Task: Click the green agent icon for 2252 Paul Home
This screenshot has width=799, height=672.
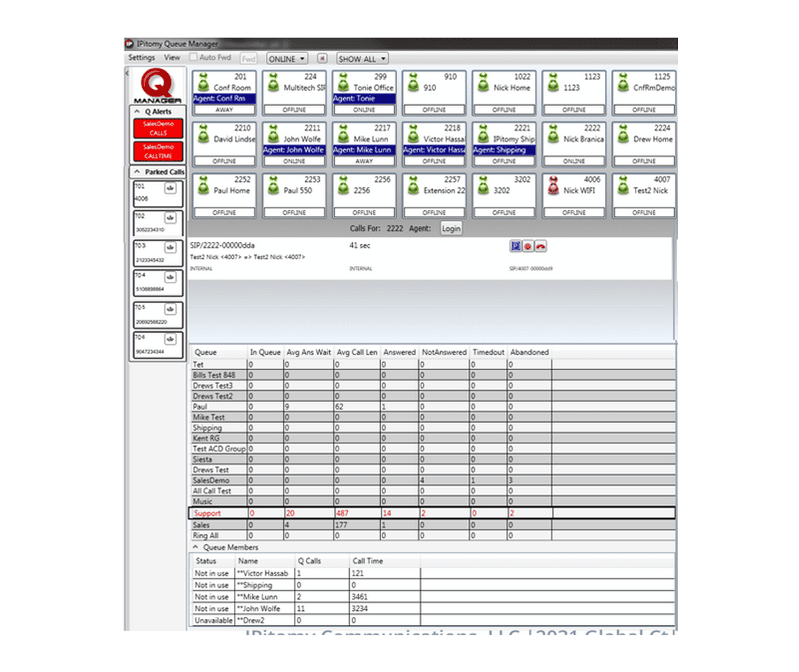Action: point(203,185)
